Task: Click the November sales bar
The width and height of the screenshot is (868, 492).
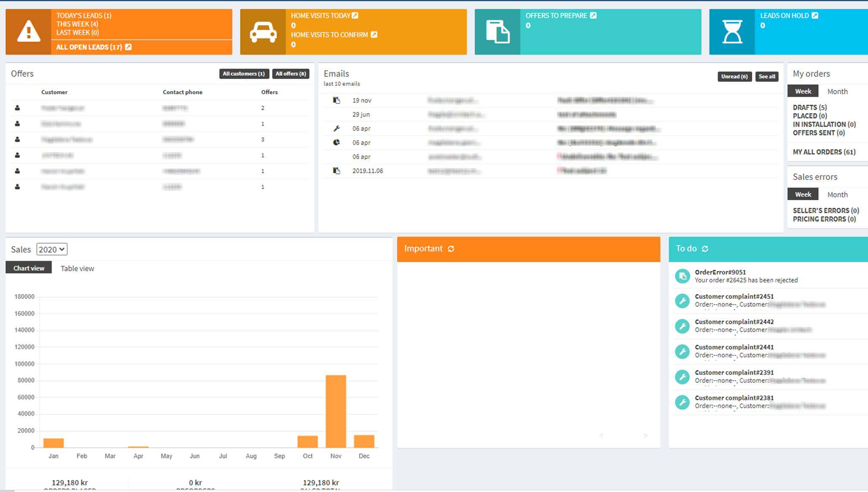Action: click(x=336, y=410)
